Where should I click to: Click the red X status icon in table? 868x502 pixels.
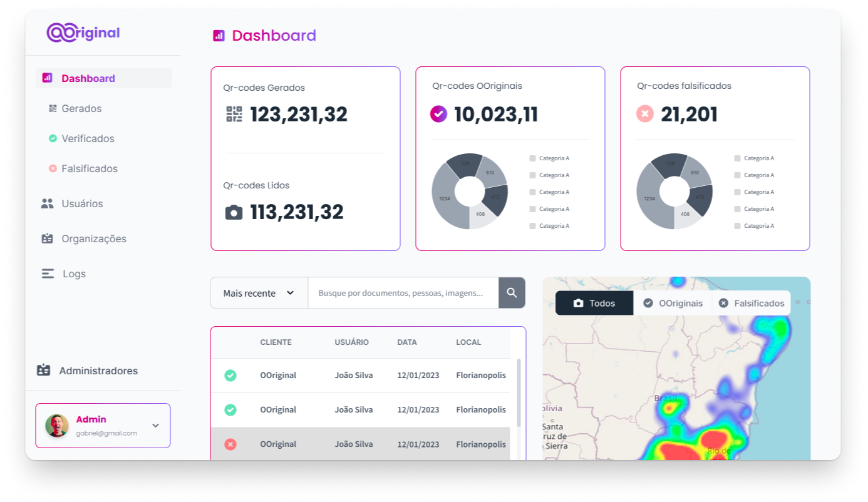click(x=230, y=444)
